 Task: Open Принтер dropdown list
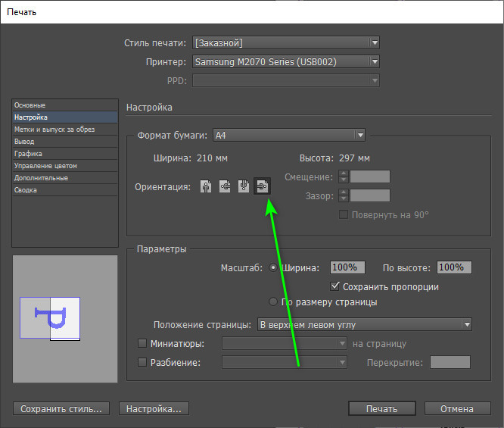coord(286,62)
